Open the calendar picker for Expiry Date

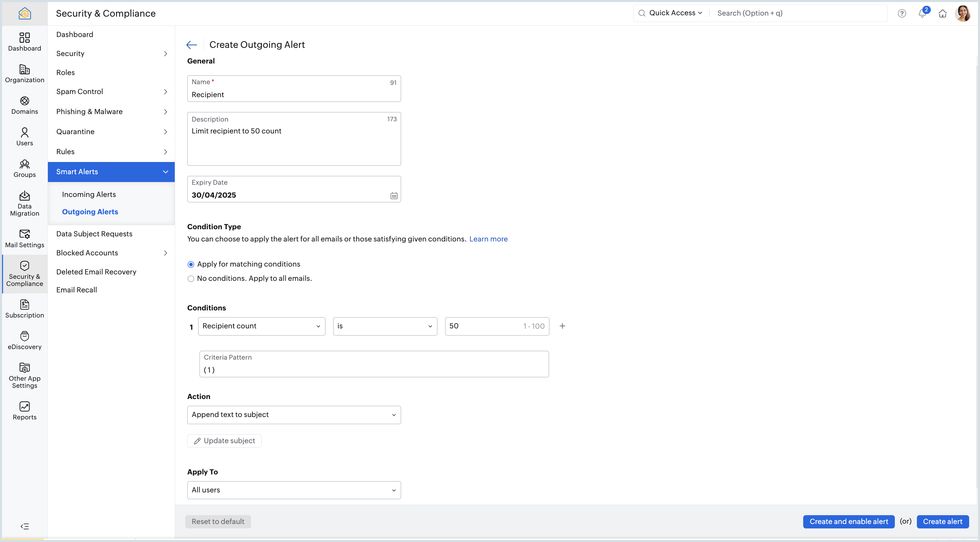point(394,195)
